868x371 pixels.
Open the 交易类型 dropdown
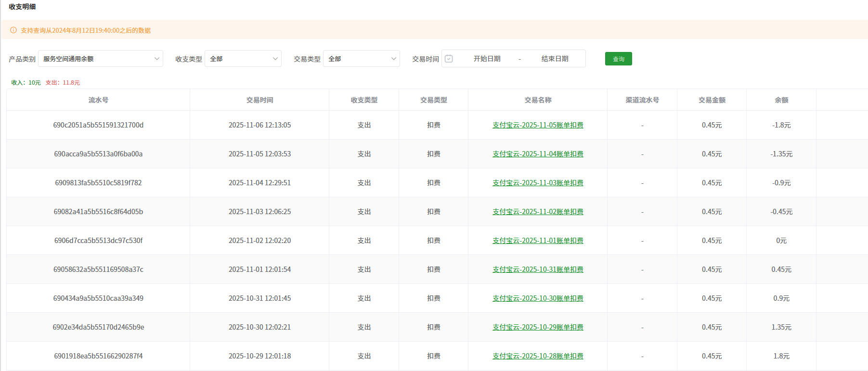click(x=362, y=59)
